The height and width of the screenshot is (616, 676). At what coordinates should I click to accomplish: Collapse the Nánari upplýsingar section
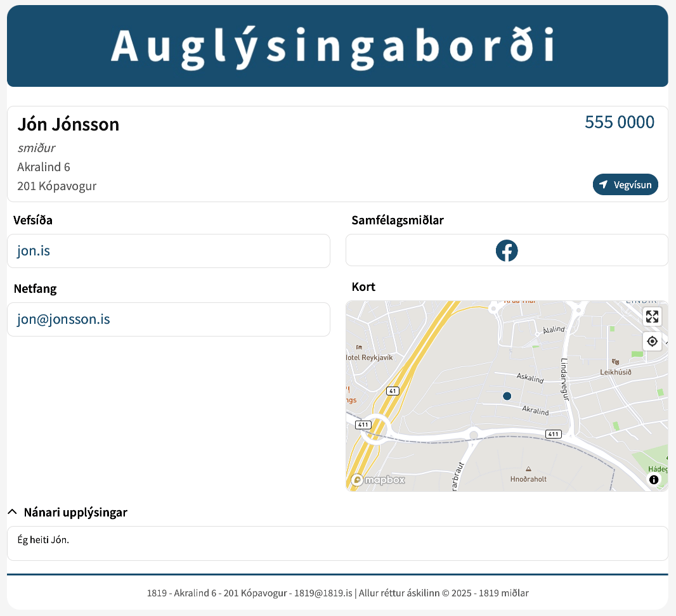pos(75,512)
